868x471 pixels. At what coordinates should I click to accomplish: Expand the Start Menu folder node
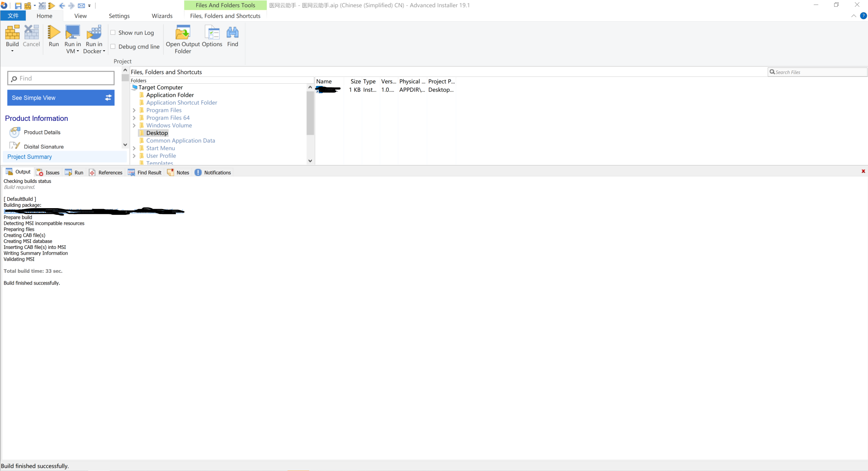point(134,148)
